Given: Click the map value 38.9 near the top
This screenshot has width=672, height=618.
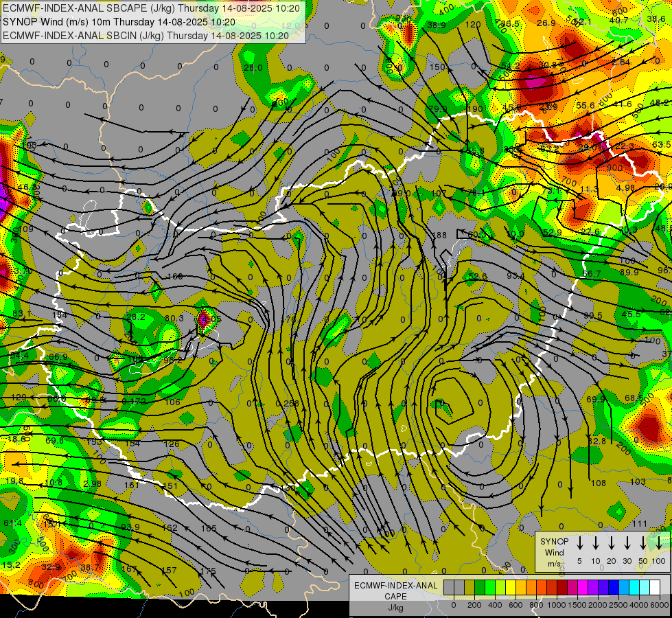Looking at the screenshot, I should (x=437, y=25).
